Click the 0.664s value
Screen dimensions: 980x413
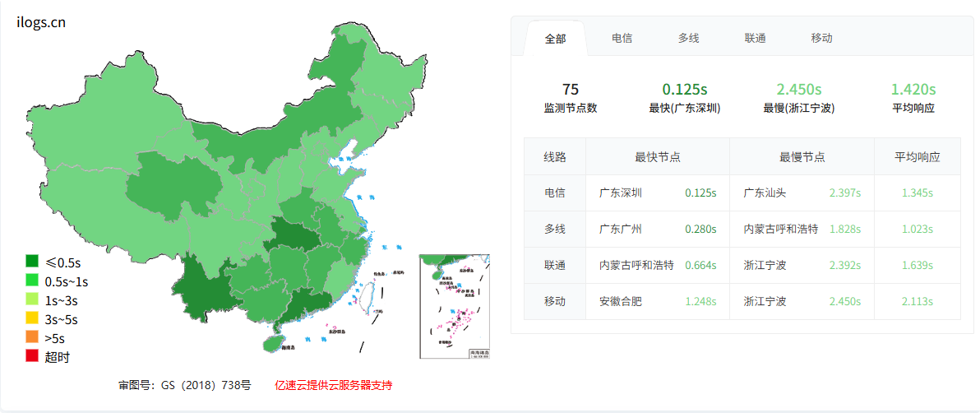click(700, 265)
